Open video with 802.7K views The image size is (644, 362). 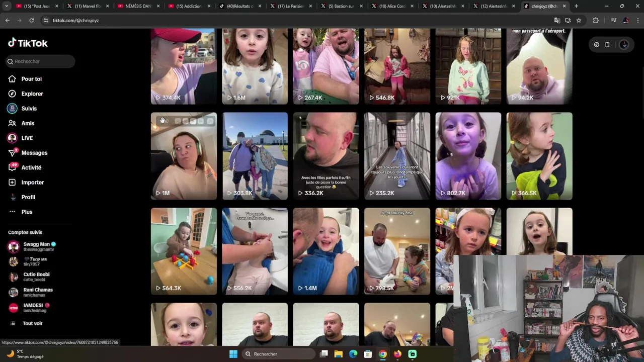pos(468,156)
